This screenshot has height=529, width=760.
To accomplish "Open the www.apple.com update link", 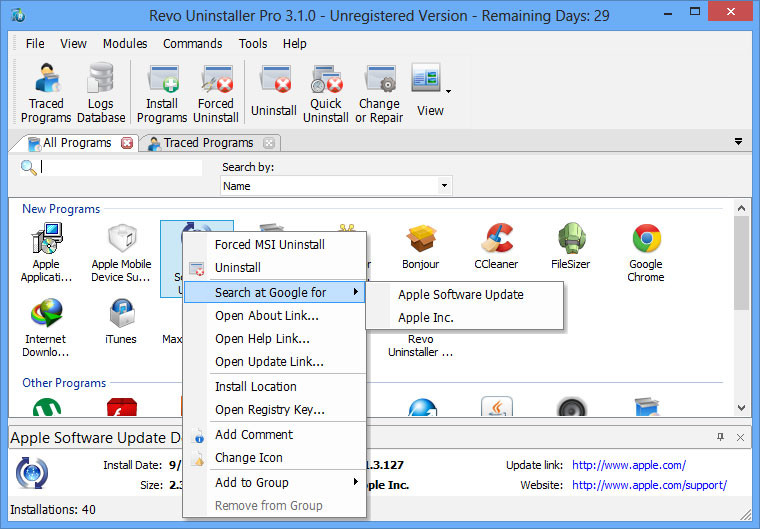I will (x=628, y=465).
